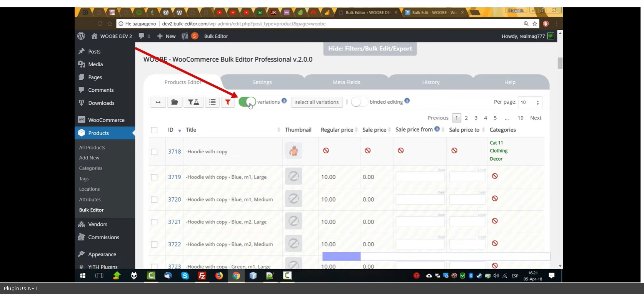Click the horizontal scrollbar below the table

341,256
